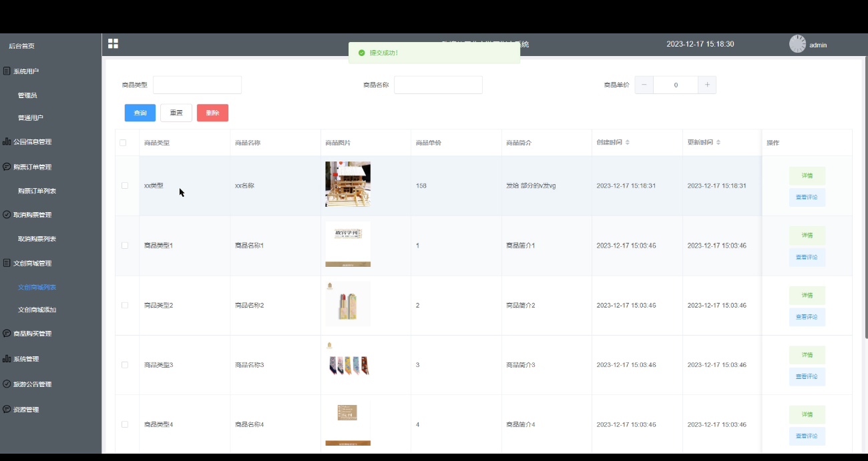Viewport: 868px width, 461px height.
Task: Select 文创商城列表 in sidebar
Action: click(x=37, y=288)
